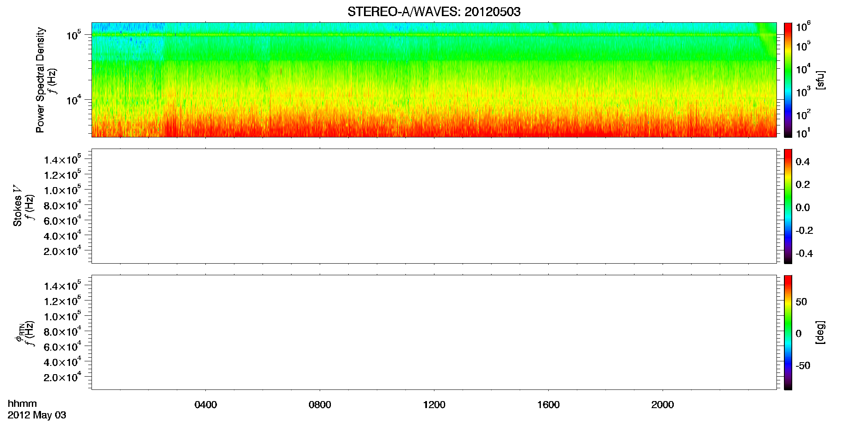The height and width of the screenshot is (447, 868).
Task: Click the [sfu] unit label
Action: [820, 80]
